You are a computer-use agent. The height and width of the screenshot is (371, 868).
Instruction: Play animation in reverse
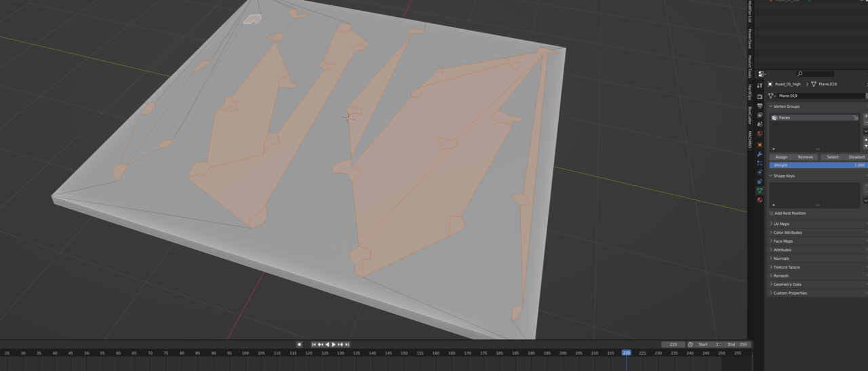coord(328,345)
